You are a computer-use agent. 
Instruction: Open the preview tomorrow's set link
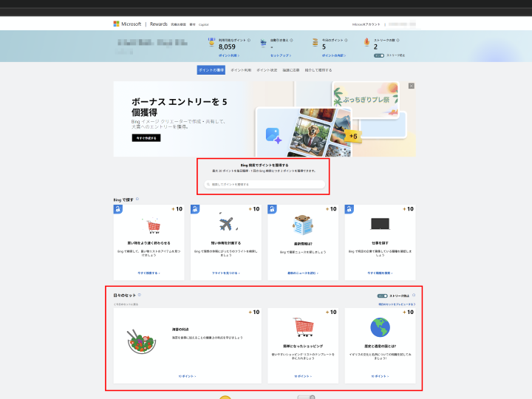397,304
